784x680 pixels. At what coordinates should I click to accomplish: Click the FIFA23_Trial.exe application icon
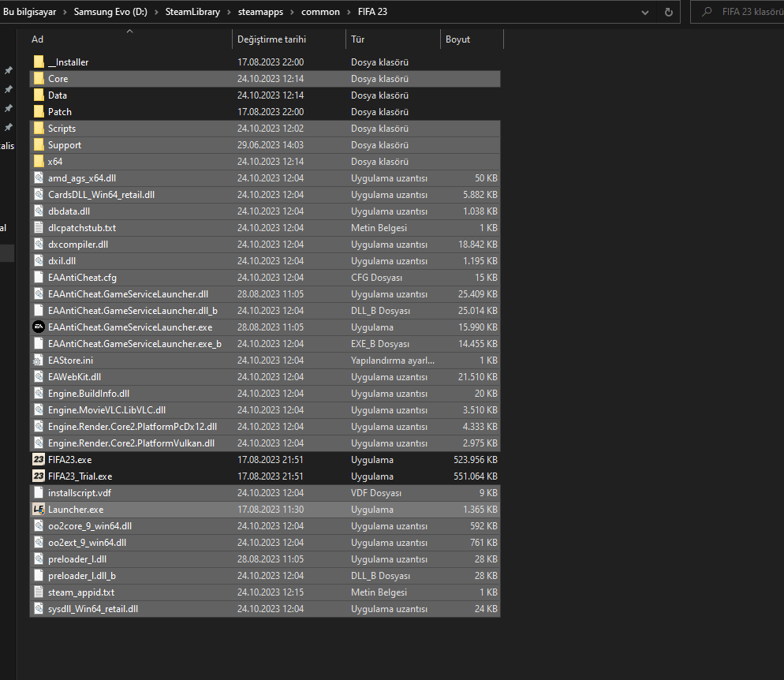click(39, 476)
